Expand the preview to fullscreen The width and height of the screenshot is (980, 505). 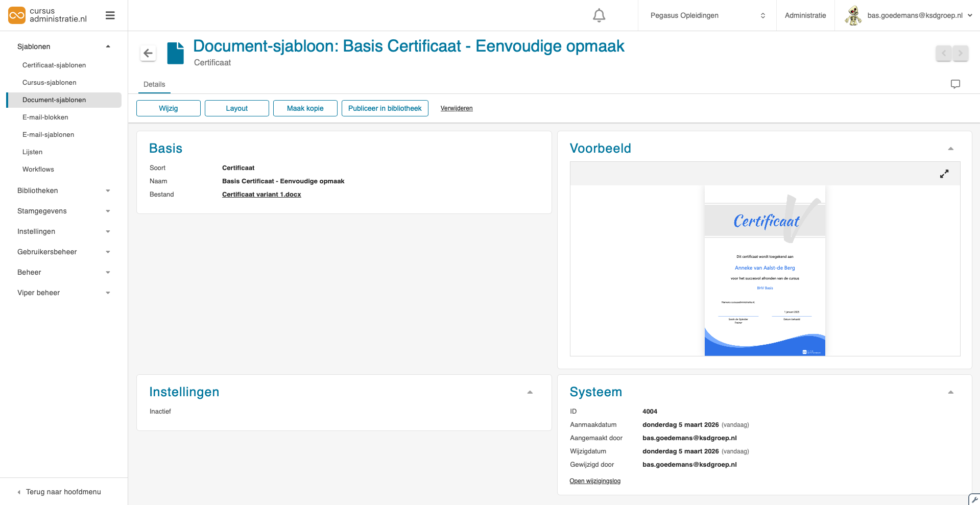point(944,174)
